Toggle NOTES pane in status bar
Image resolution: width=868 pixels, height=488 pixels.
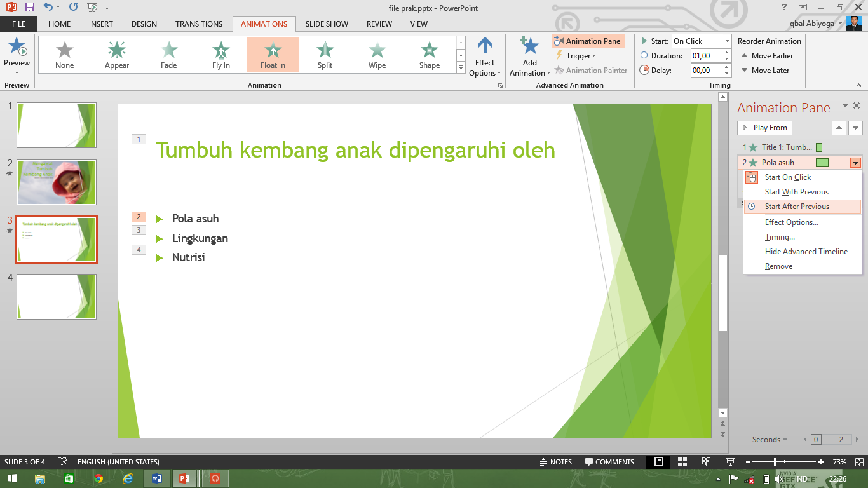555,462
